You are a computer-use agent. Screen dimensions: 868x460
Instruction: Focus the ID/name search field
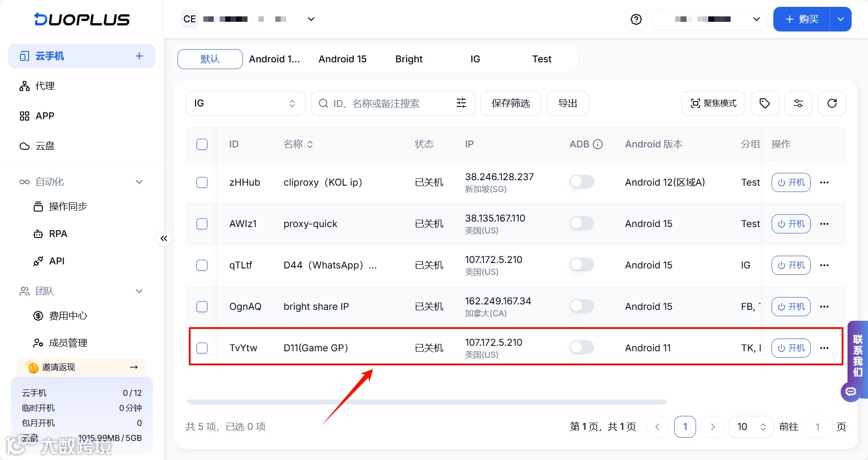click(x=393, y=103)
